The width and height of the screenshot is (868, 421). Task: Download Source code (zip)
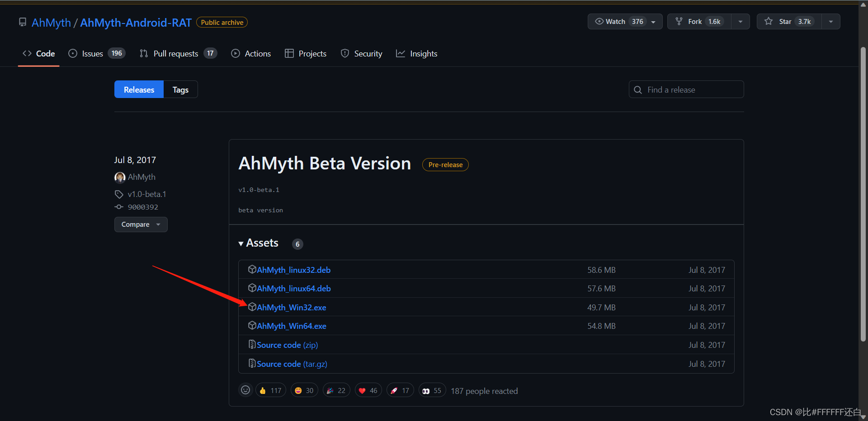click(x=288, y=345)
